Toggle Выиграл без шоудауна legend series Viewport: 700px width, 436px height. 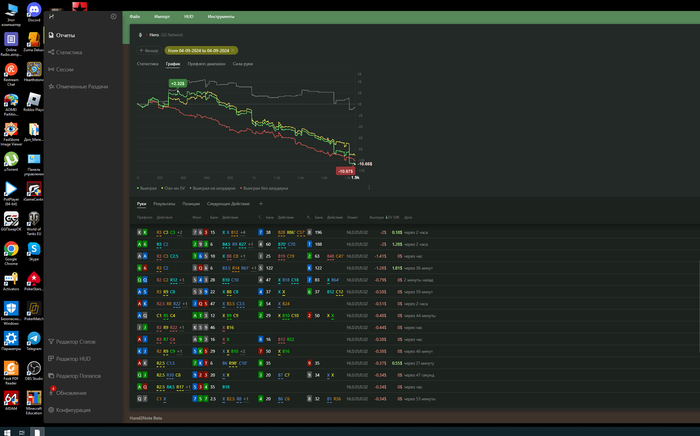click(x=262, y=187)
